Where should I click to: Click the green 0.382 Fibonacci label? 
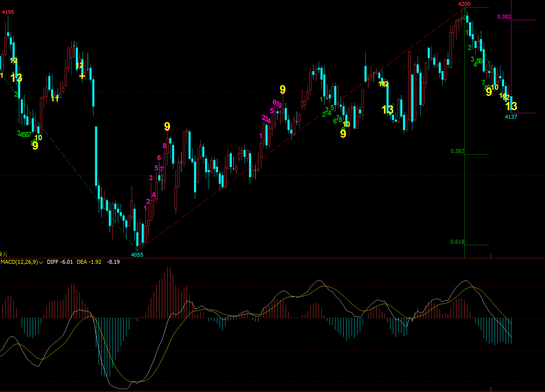(457, 151)
